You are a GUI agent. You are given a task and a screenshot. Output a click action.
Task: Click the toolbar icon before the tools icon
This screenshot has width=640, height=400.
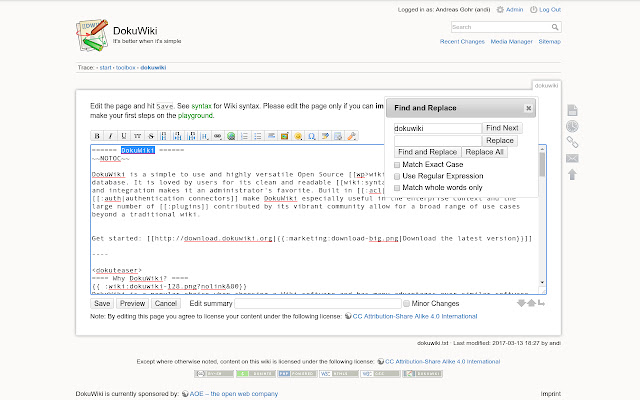click(338, 136)
